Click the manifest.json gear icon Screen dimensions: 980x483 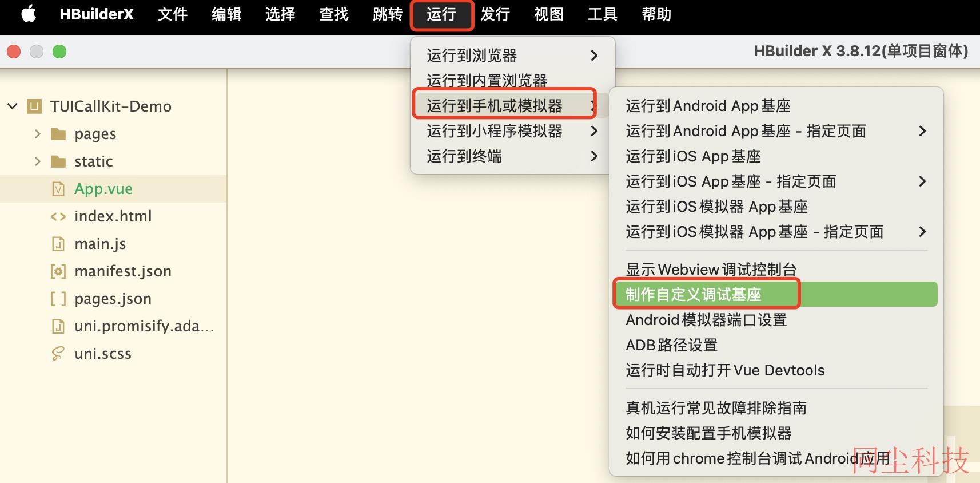(58, 271)
